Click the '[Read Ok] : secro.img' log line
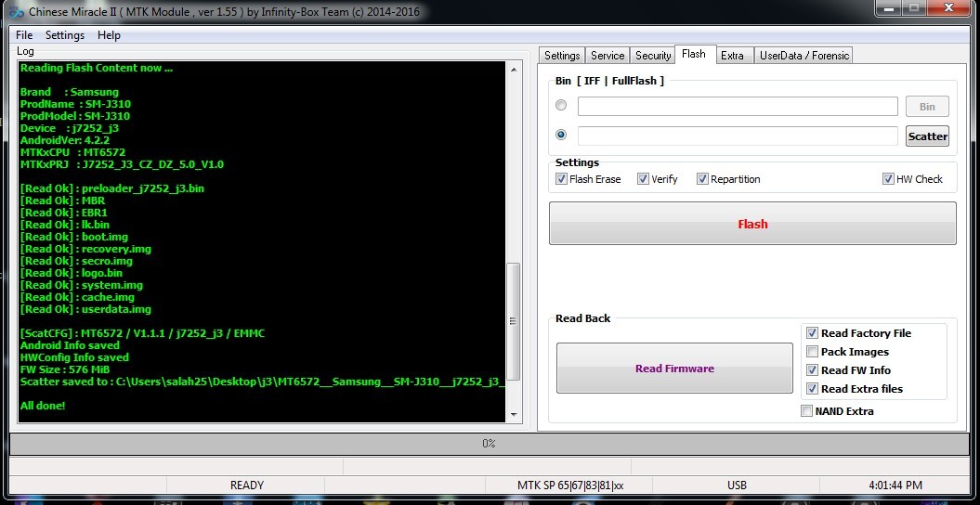The image size is (980, 505). point(76,261)
